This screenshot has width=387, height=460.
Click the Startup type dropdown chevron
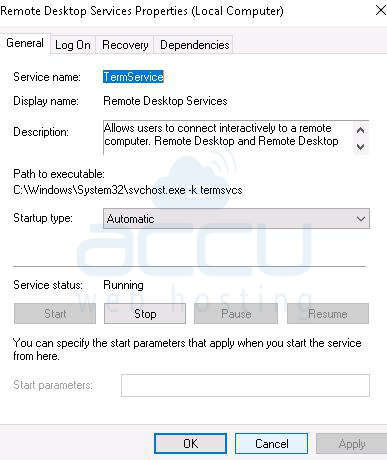tap(360, 219)
